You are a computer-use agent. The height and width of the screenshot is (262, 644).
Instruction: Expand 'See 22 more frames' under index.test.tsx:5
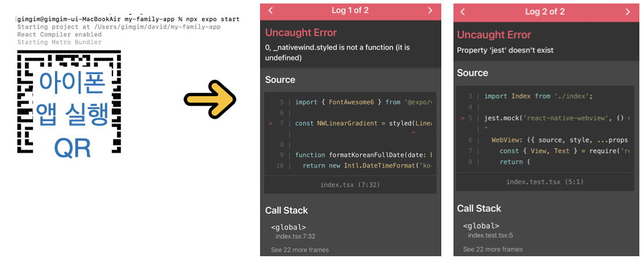(x=493, y=249)
